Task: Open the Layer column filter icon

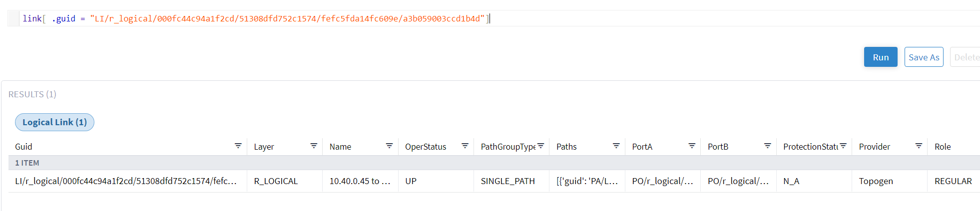Action: tap(314, 146)
